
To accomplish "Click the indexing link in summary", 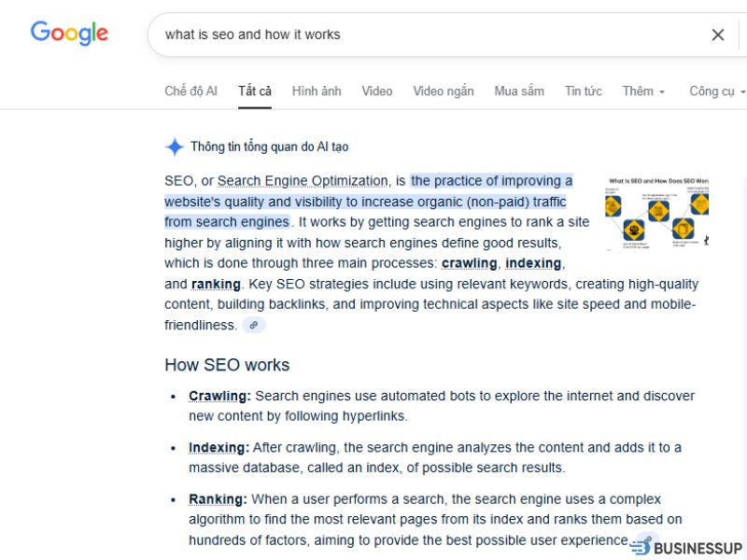I will coord(534,263).
